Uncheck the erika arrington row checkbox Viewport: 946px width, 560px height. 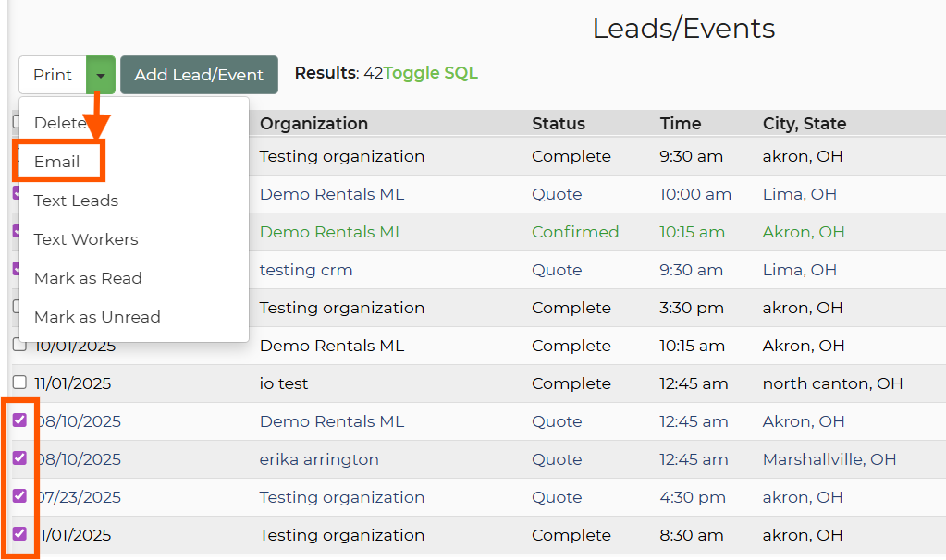(19, 458)
